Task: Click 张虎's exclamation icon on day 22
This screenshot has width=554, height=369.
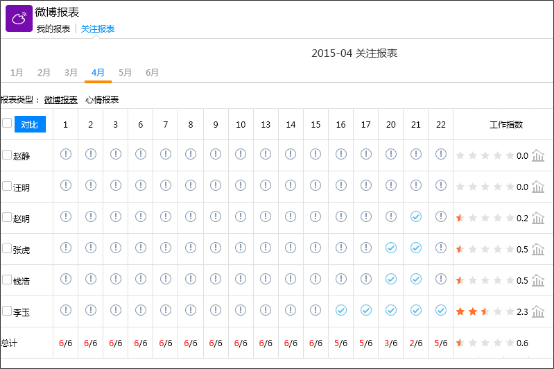Action: [441, 248]
